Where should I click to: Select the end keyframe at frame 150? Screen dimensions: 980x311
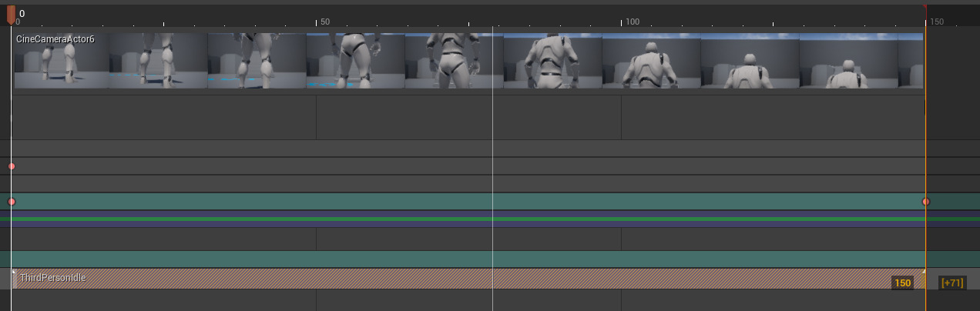coord(926,202)
